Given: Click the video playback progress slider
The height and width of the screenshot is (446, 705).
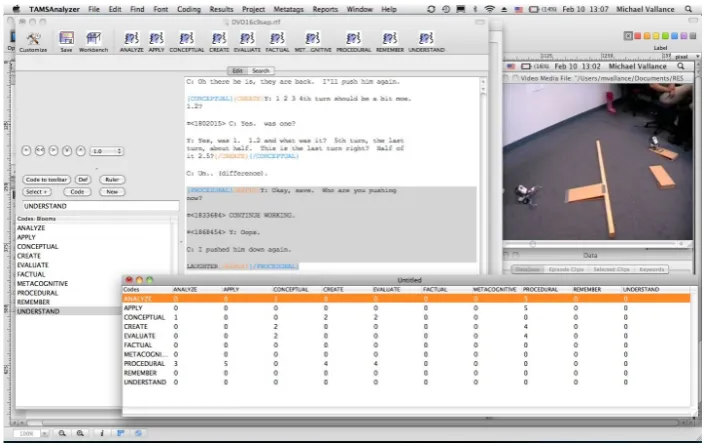Looking at the screenshot, I should (x=593, y=244).
